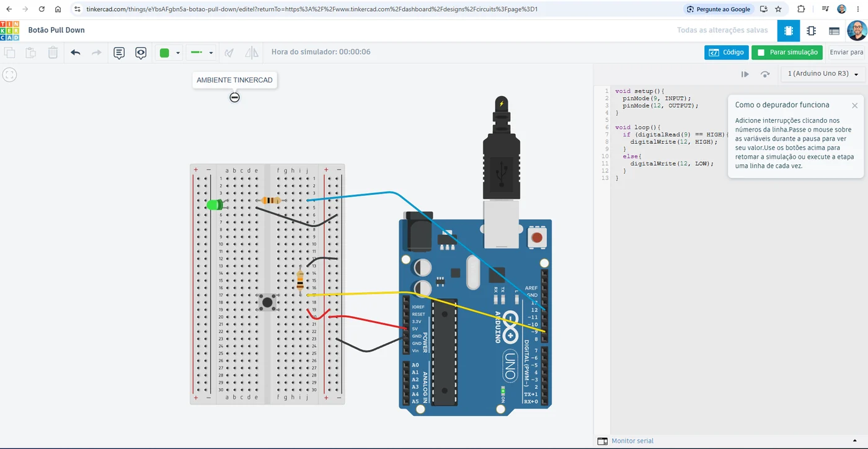Click the browser address bar URL
868x449 pixels.
(x=312, y=9)
